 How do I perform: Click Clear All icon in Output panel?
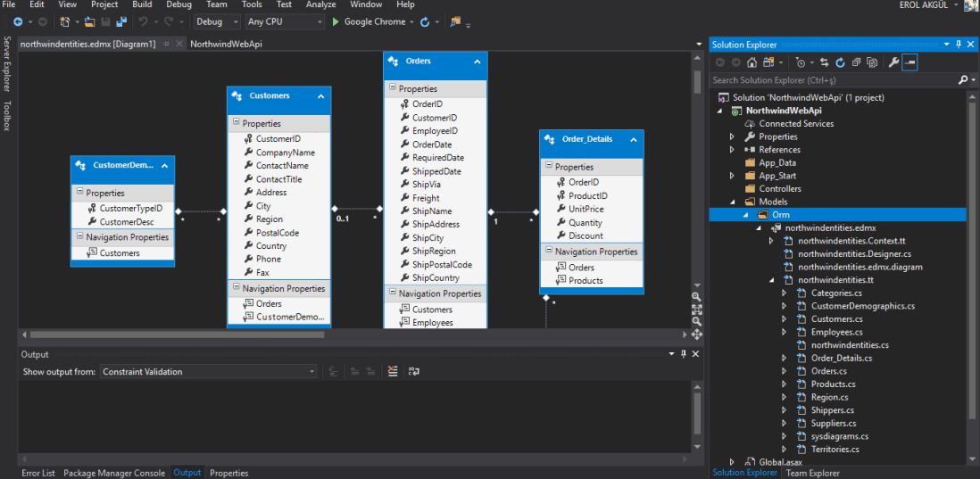(x=393, y=372)
